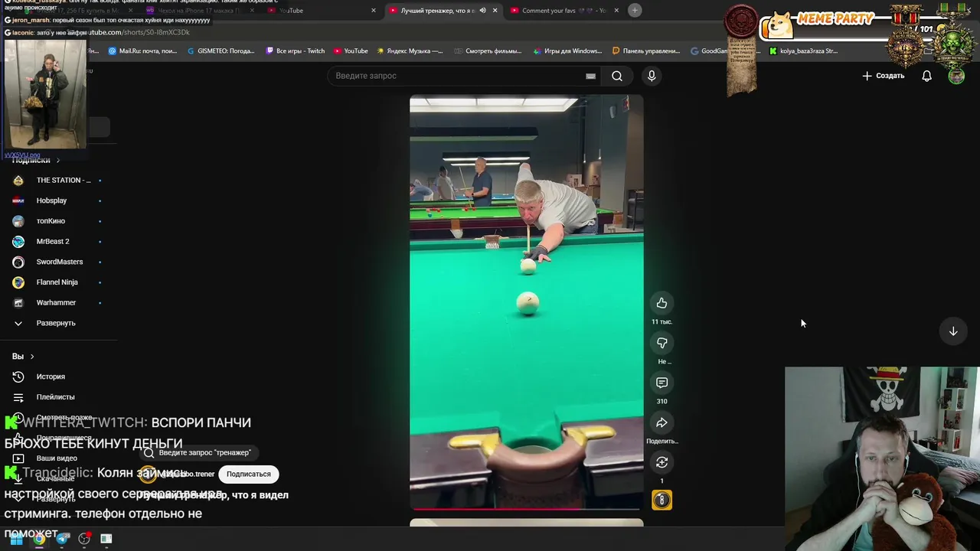Image resolution: width=980 pixels, height=551 pixels.
Task: Open Flannel Ninja subscription channel
Action: click(57, 282)
